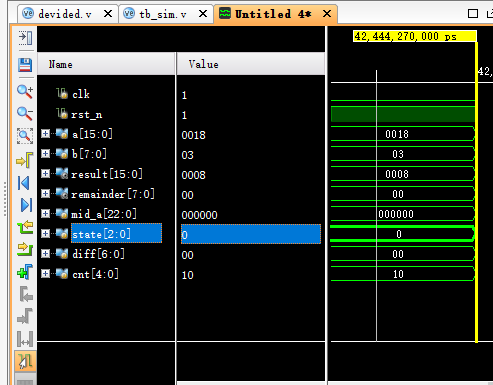Click the previous marker icon
This screenshot has height=385, width=493.
click(26, 294)
